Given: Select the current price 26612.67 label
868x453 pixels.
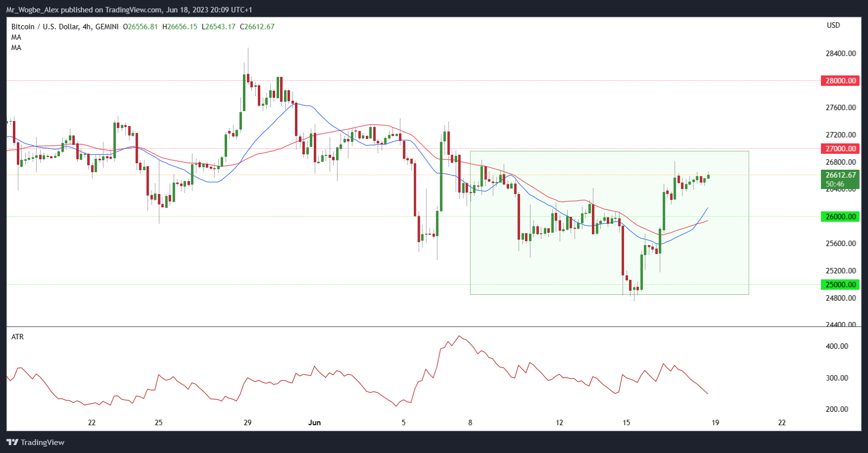Looking at the screenshot, I should (x=840, y=175).
